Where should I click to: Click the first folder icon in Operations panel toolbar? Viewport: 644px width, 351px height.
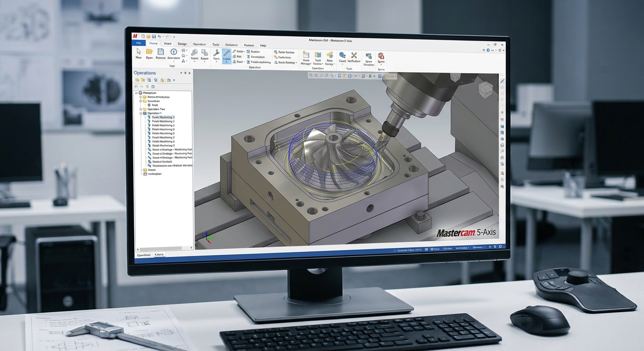pos(137,80)
